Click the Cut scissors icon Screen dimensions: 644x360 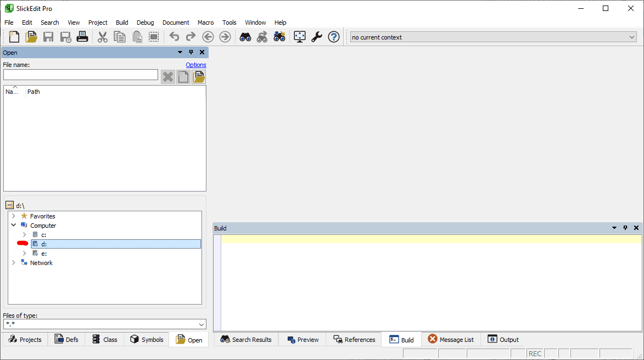[x=103, y=37]
